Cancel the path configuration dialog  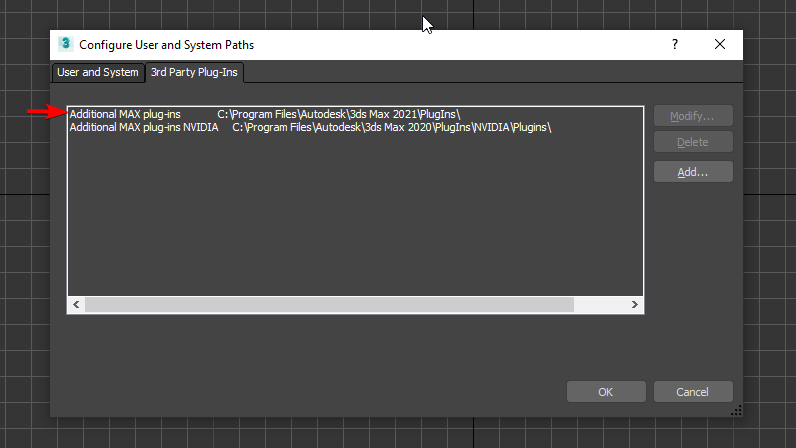(692, 392)
